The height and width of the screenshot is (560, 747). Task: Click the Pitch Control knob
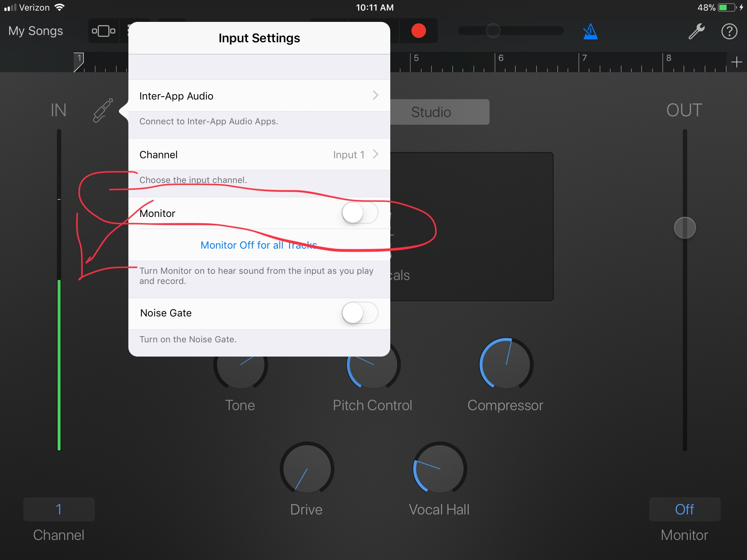click(373, 365)
